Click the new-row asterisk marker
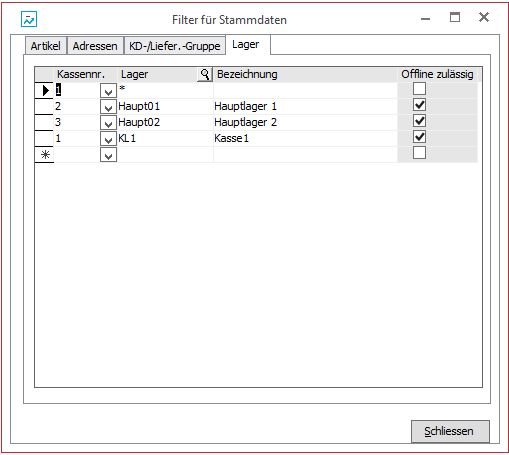 pyautogui.click(x=44, y=155)
